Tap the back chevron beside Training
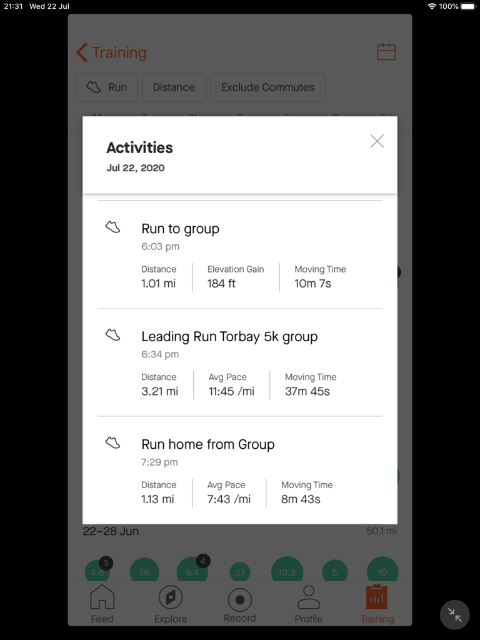 coord(82,53)
